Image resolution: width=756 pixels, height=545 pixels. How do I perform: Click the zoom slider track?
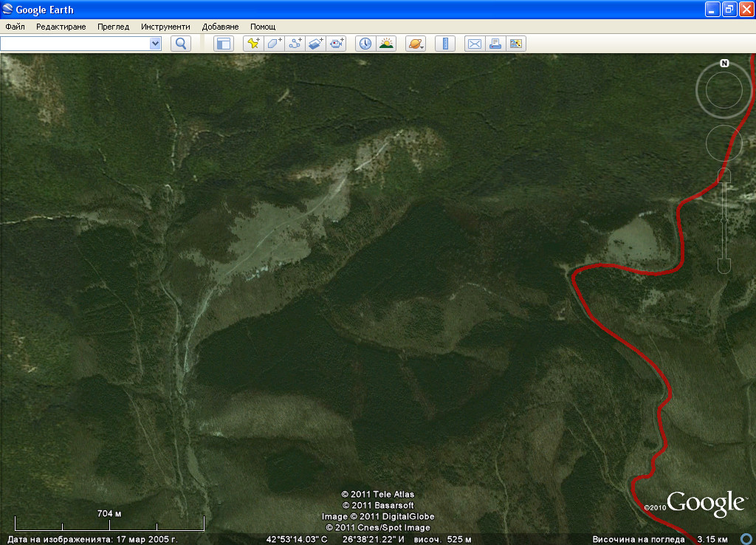(724, 221)
